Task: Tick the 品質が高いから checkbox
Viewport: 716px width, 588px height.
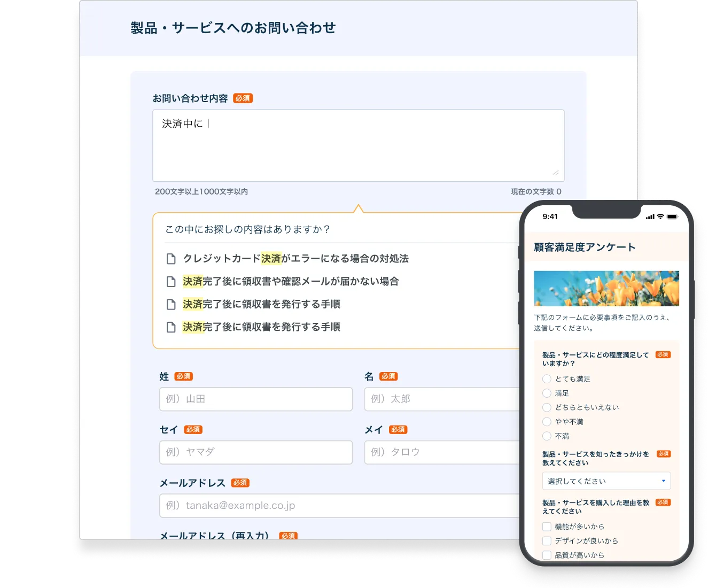Action: [x=547, y=555]
